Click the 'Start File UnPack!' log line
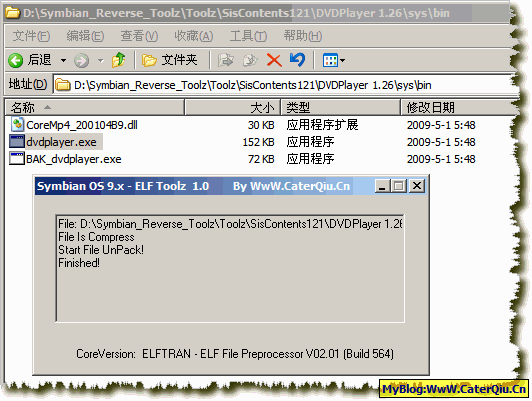This screenshot has height=401, width=532. coord(101,250)
